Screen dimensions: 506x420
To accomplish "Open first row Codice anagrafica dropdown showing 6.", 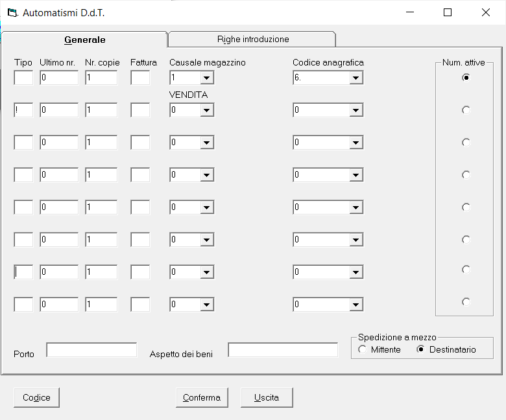I will pos(355,78).
